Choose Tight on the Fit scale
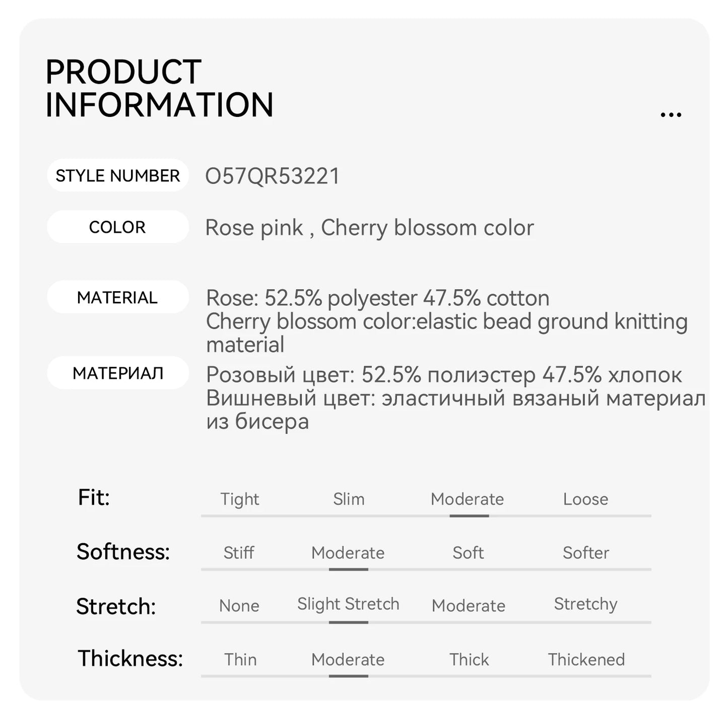Viewport: 728px width, 727px height. point(240,499)
